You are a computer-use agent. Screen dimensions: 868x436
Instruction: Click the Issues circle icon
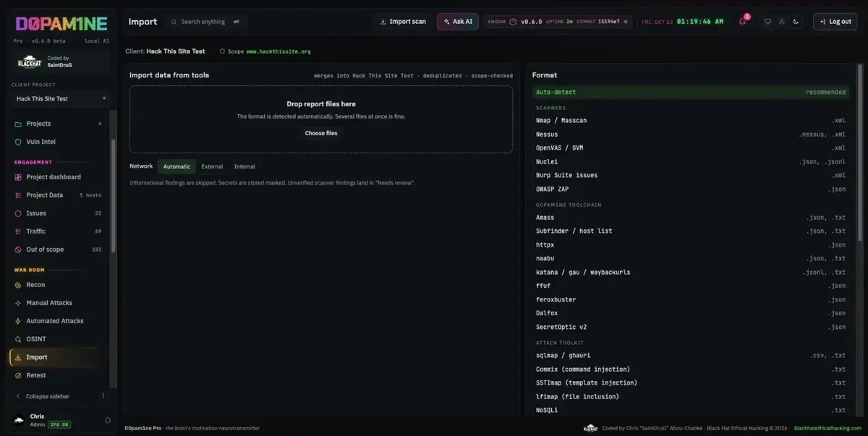(x=18, y=213)
